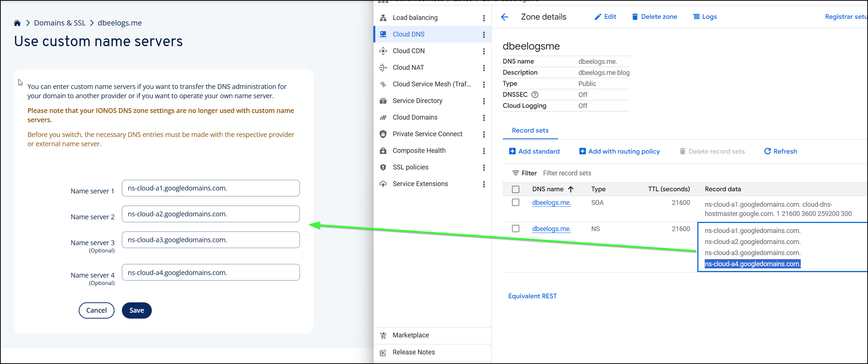The image size is (868, 364).
Task: Click the DNSSEC help question mark icon
Action: tap(534, 95)
